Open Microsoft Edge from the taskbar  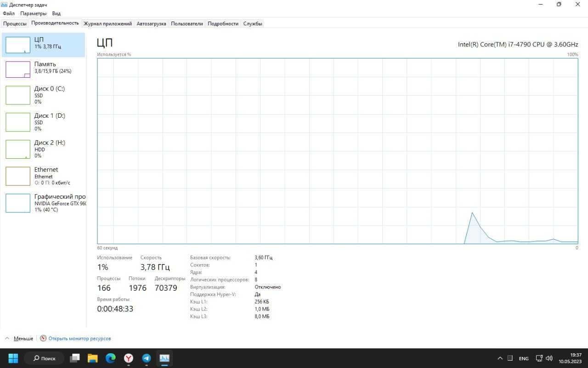click(111, 358)
